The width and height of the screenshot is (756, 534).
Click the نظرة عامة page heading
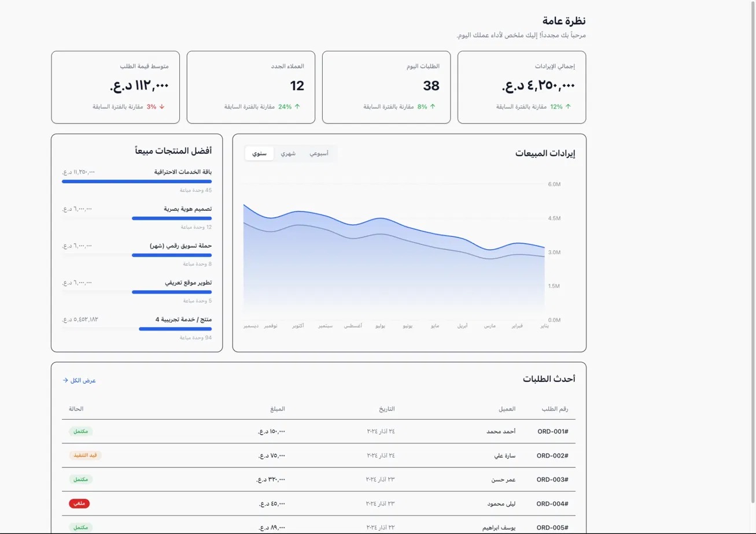564,21
